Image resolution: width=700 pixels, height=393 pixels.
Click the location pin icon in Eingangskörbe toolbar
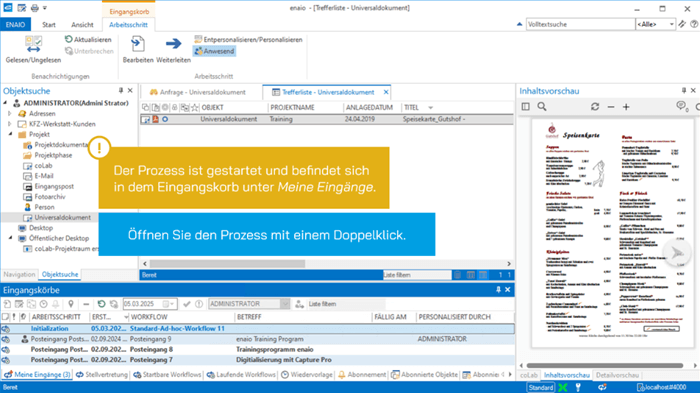coord(71,304)
